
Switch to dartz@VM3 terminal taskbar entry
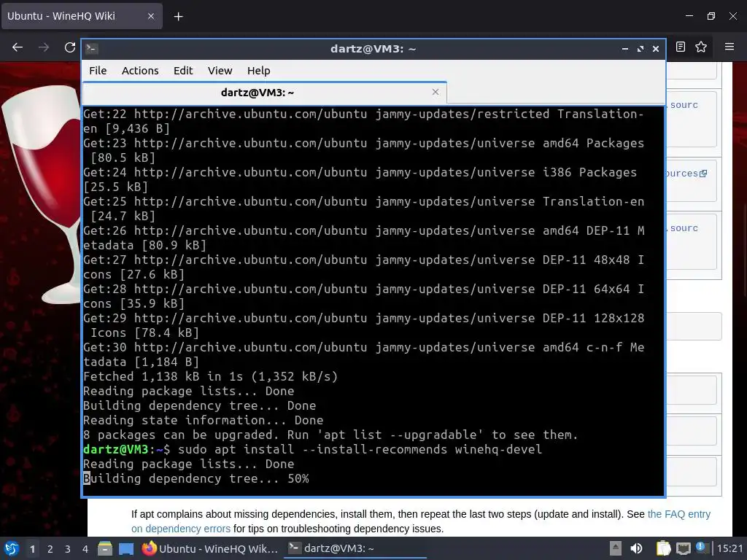coord(356,548)
